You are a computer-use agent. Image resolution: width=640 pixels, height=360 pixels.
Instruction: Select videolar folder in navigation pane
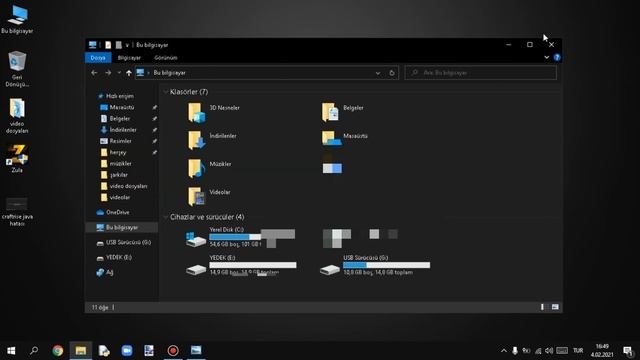point(120,197)
